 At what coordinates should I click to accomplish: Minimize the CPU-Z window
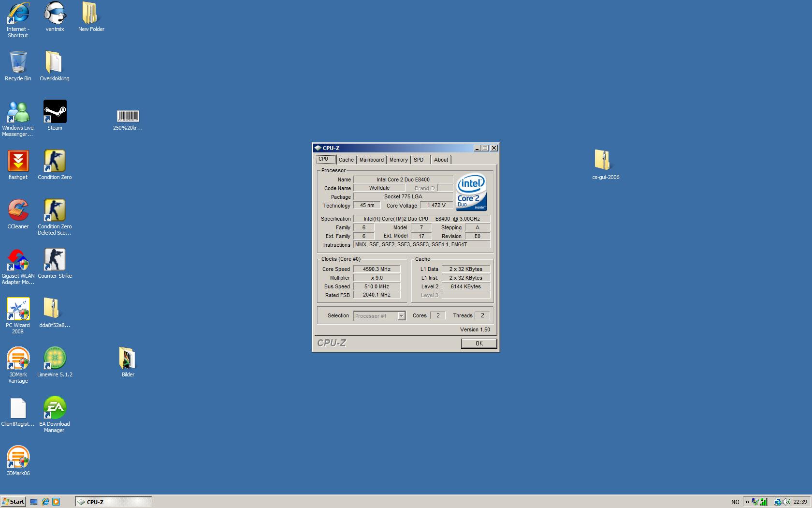477,148
